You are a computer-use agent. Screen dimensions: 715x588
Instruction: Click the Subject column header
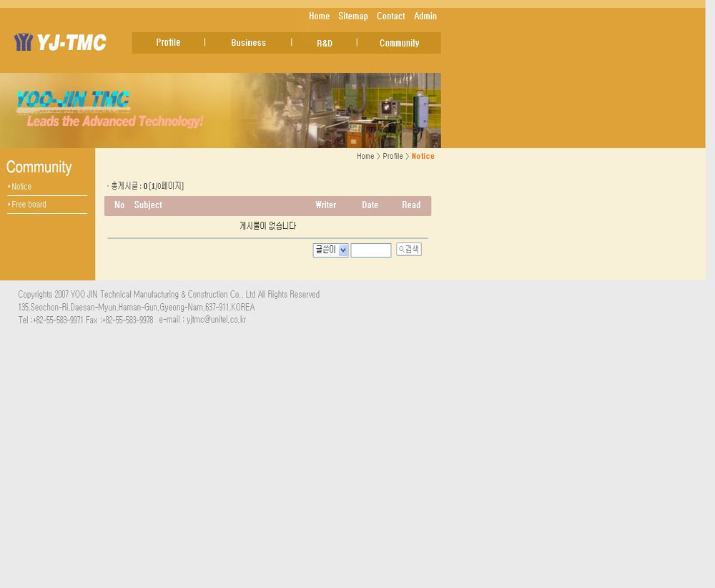(x=148, y=205)
